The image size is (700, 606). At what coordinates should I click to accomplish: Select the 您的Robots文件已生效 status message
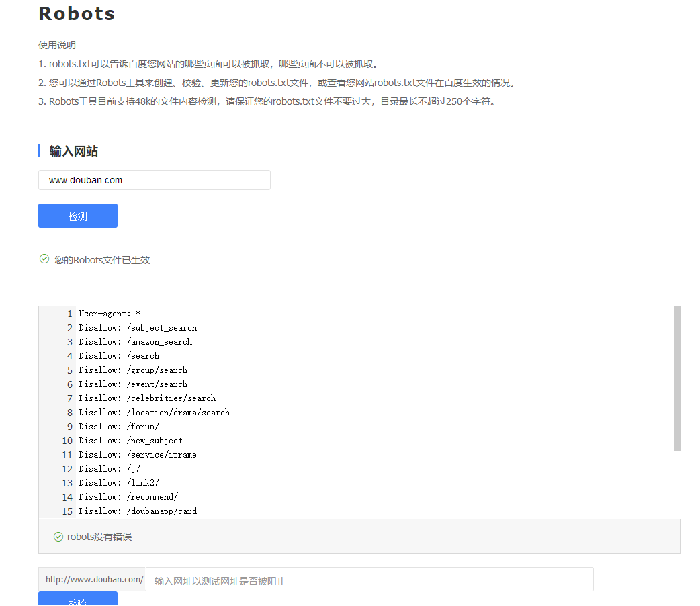pyautogui.click(x=101, y=259)
